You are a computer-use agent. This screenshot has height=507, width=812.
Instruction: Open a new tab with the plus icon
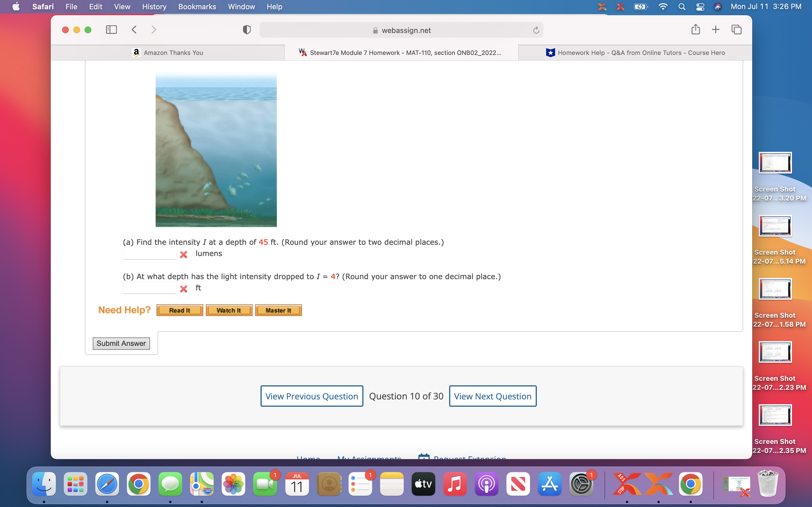pos(715,30)
